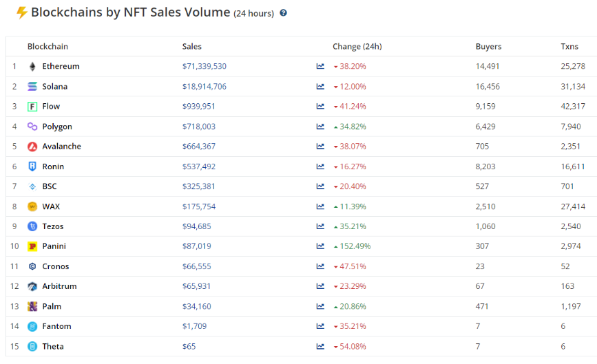
Task: Open the Solana blockchain link
Action: coord(55,86)
